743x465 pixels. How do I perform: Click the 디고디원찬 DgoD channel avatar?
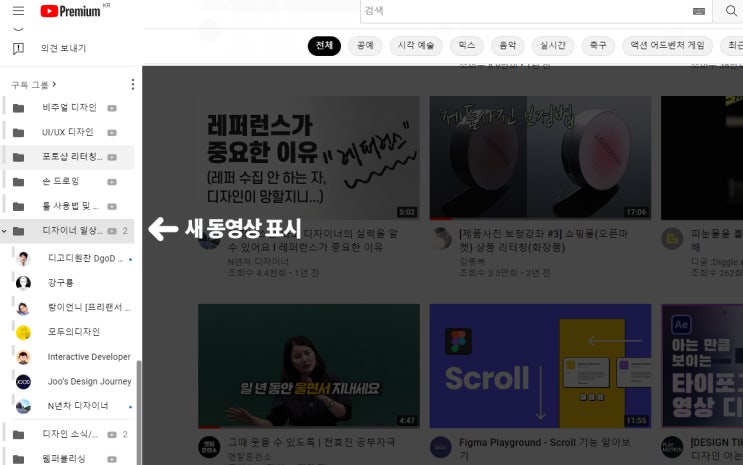pyautogui.click(x=23, y=259)
